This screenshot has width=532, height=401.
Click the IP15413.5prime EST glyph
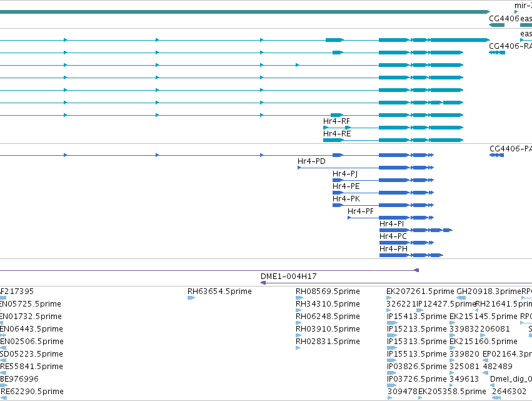392,323
